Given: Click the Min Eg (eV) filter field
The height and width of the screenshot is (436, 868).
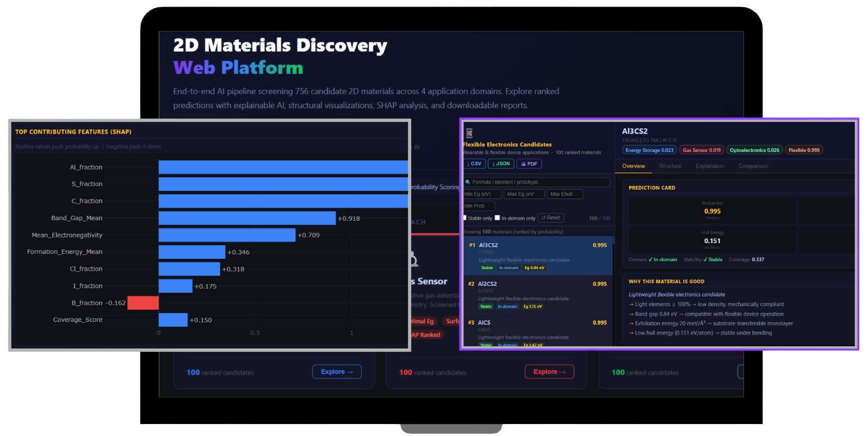Looking at the screenshot, I should [482, 194].
